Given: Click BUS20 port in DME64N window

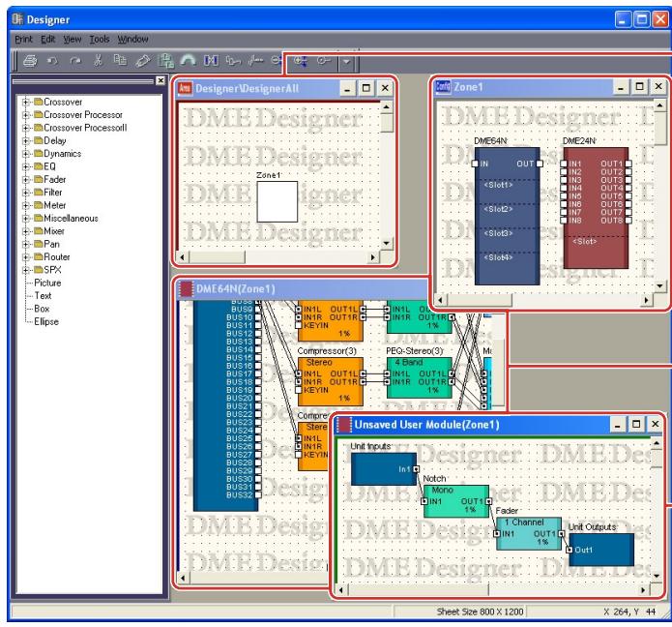Looking at the screenshot, I should (x=258, y=398).
